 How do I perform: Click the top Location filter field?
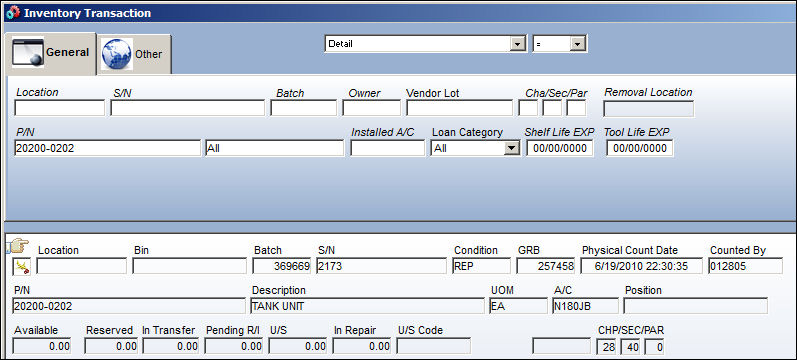click(59, 108)
